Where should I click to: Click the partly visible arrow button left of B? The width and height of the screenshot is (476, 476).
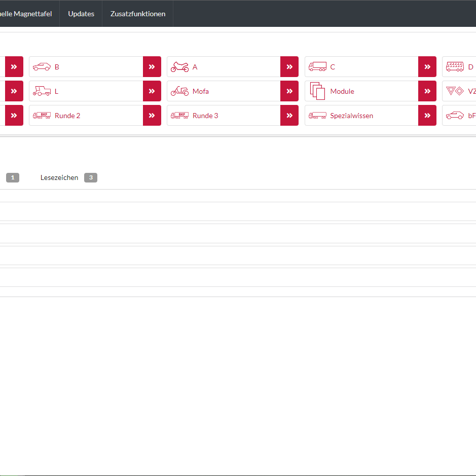point(14,67)
